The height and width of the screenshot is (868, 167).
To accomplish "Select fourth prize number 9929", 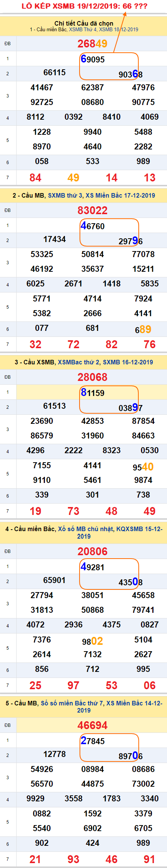I will coord(35,799).
